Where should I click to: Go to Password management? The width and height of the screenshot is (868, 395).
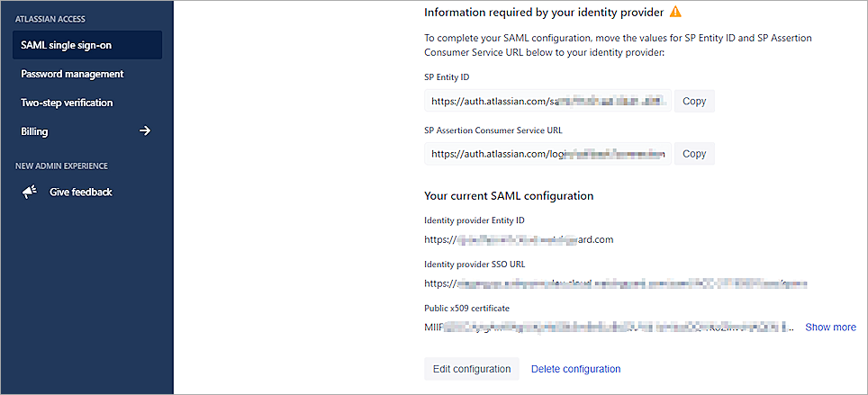coord(72,74)
